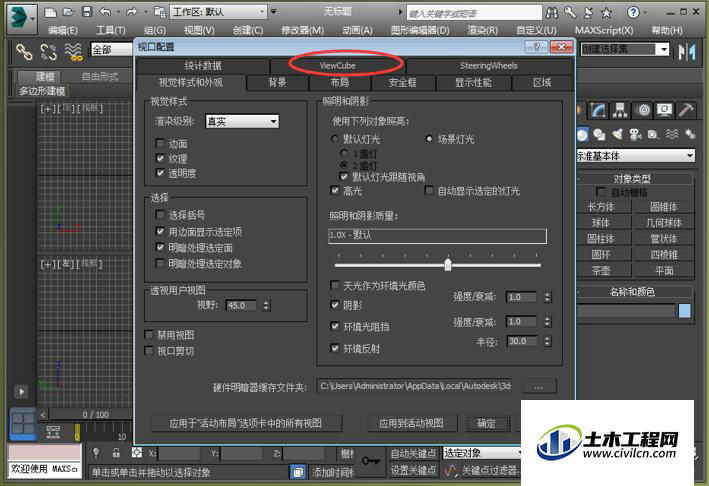Screen dimensions: 709x486
Task: Switch to the 统计数据 tab
Action: click(x=203, y=66)
